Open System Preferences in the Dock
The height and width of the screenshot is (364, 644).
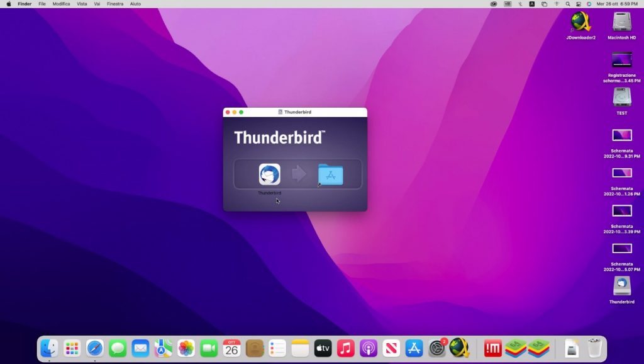437,348
